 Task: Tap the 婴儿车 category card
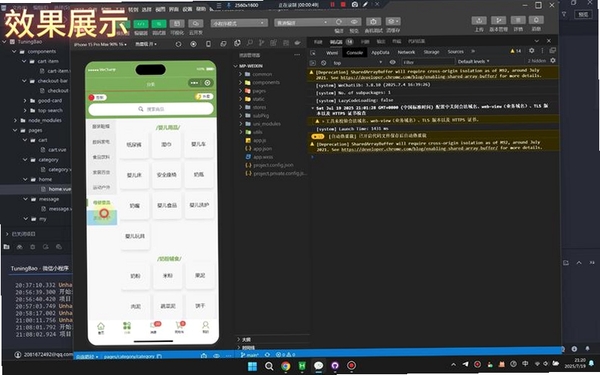coord(199,144)
